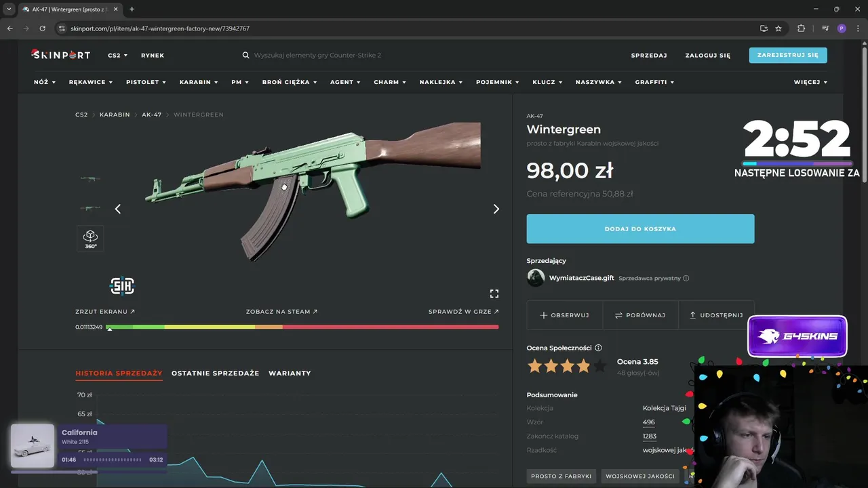
Task: Click ZALOGUJ SIĘ link
Action: coord(708,55)
